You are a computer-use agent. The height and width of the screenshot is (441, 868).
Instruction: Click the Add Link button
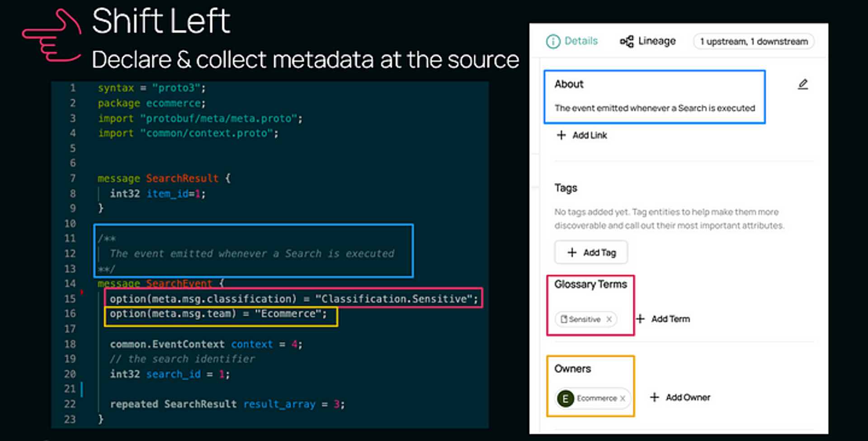(582, 135)
